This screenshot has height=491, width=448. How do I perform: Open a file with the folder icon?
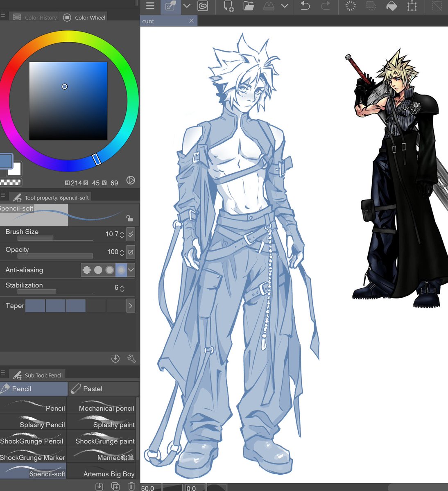tap(249, 6)
